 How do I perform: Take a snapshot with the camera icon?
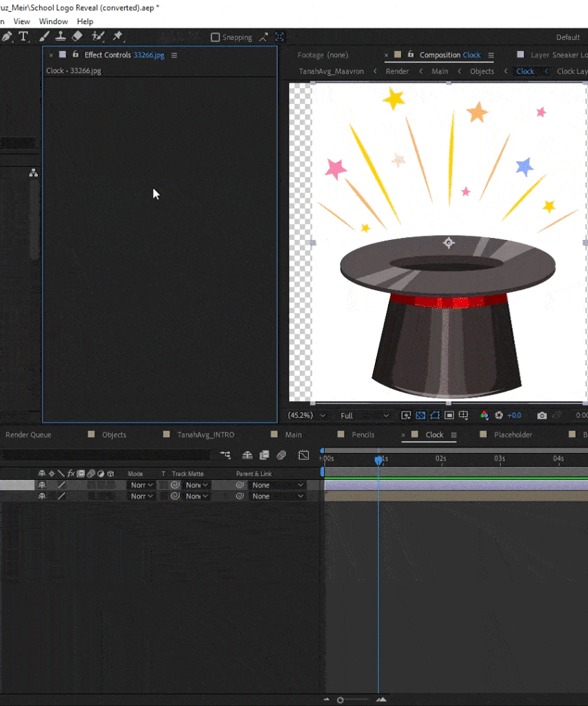(x=543, y=416)
